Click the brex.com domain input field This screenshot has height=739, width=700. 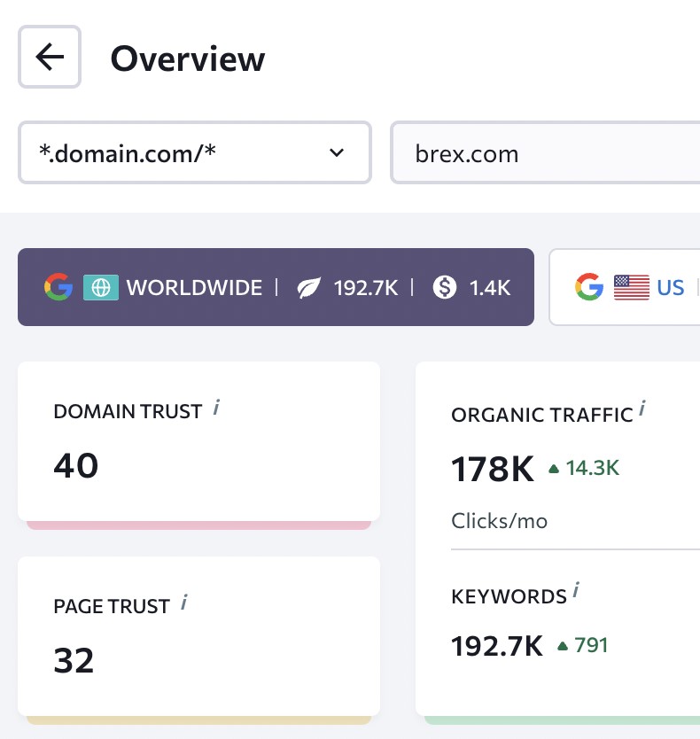pos(546,152)
